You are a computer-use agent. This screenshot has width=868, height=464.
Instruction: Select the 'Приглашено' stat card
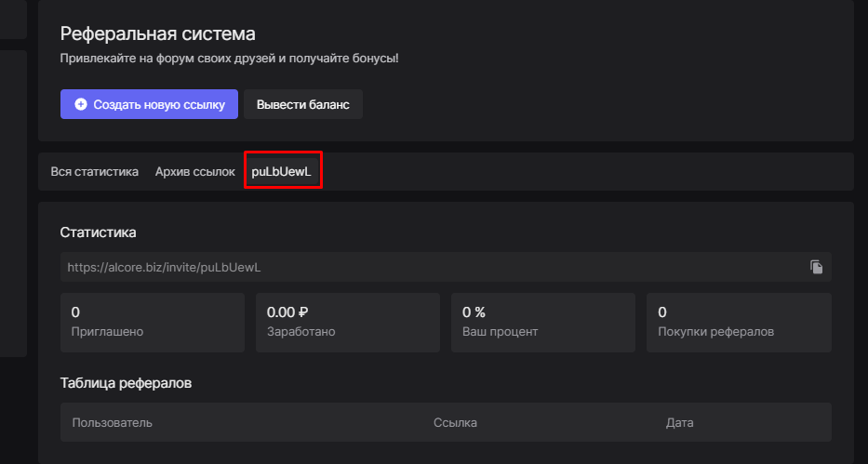[152, 322]
